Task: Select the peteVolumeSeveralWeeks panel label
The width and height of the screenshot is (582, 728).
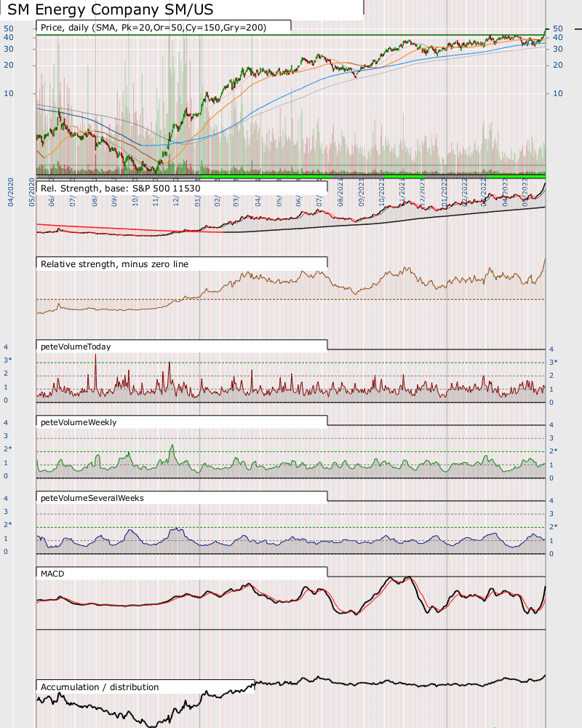Action: [x=92, y=498]
